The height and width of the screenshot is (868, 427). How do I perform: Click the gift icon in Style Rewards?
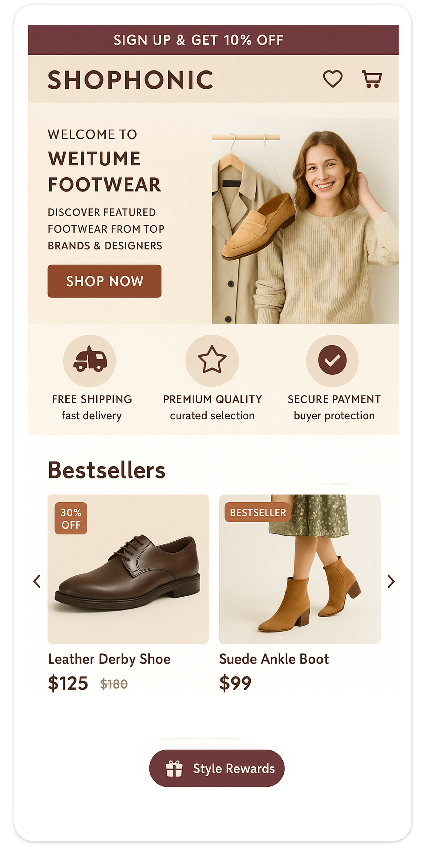[174, 769]
